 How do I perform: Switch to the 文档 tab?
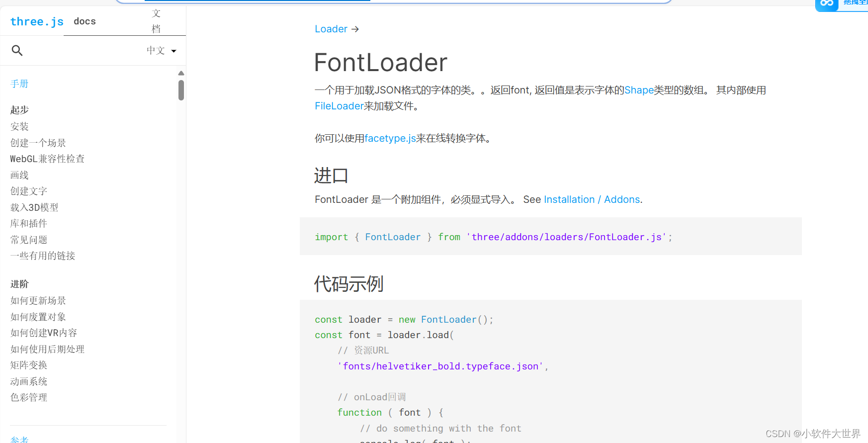(x=156, y=21)
